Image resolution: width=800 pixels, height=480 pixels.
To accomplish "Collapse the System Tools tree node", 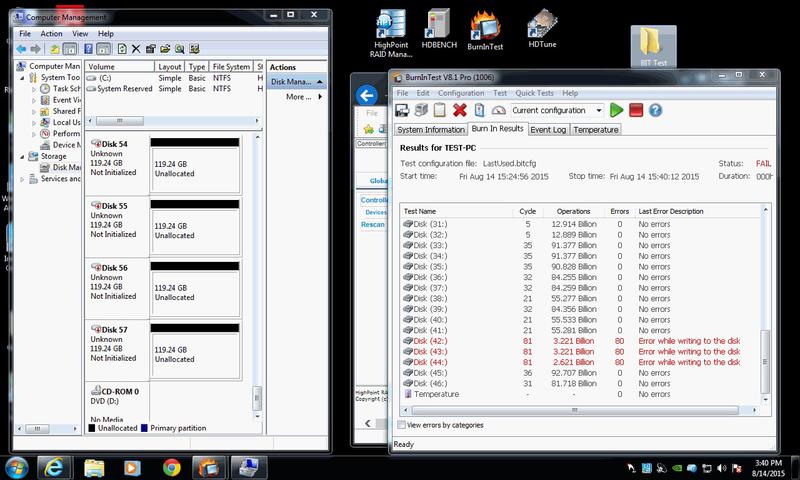I will pyautogui.click(x=22, y=78).
